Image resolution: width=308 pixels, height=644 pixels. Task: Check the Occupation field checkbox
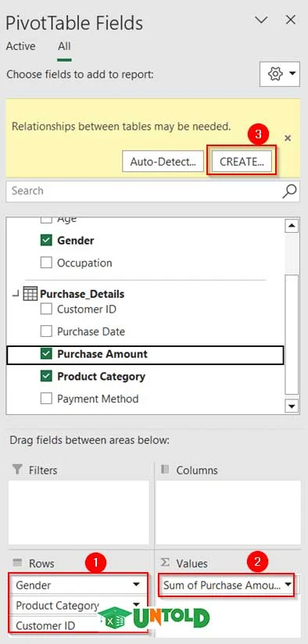46,263
